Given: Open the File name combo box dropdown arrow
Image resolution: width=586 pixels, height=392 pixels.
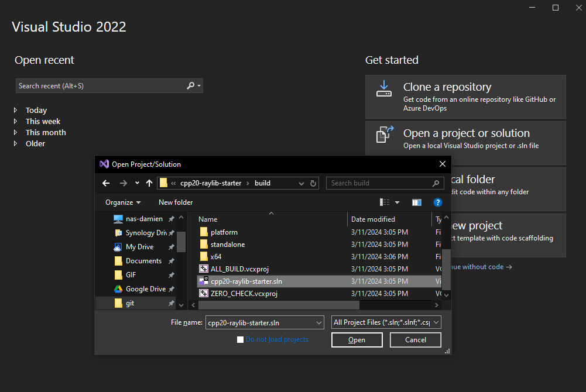Looking at the screenshot, I should click(x=319, y=322).
